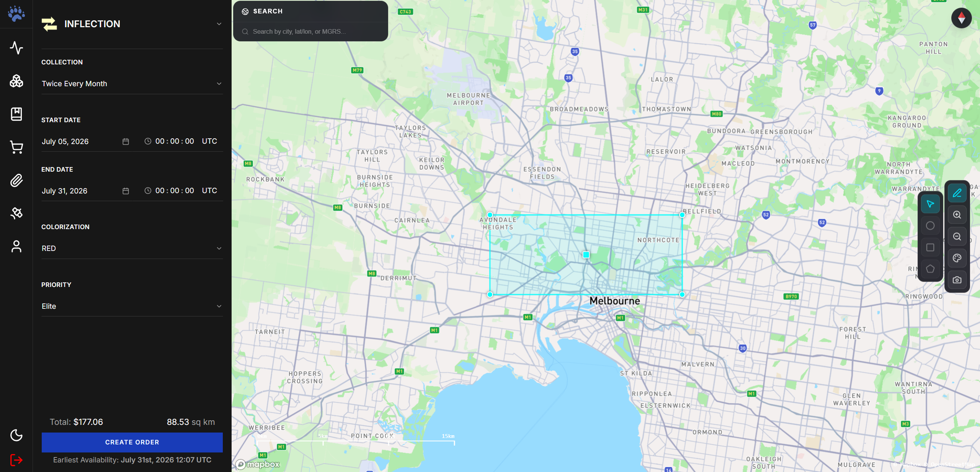
Task: Click the search by city input field
Action: pyautogui.click(x=310, y=31)
